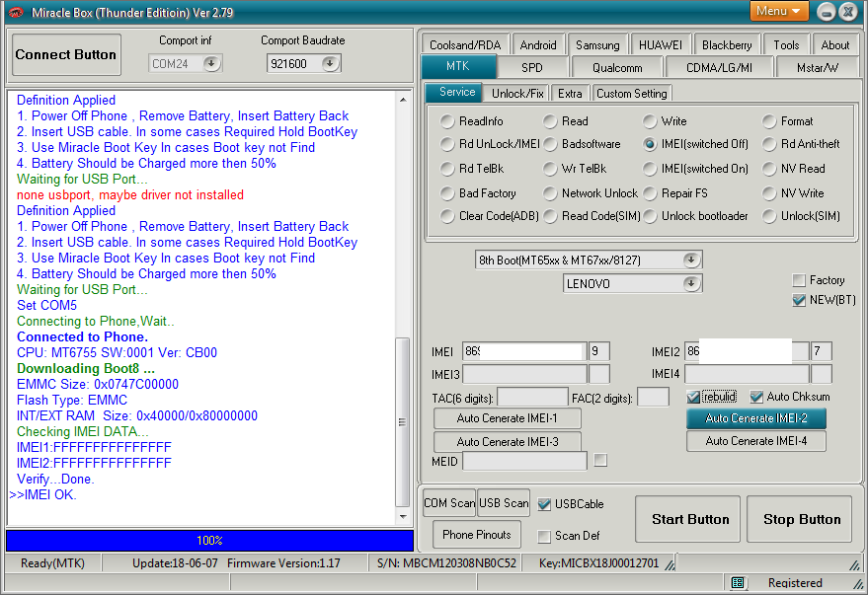Viewport: 868px width, 595px height.
Task: Switch to the HUAWEI tab
Action: pyautogui.click(x=661, y=44)
